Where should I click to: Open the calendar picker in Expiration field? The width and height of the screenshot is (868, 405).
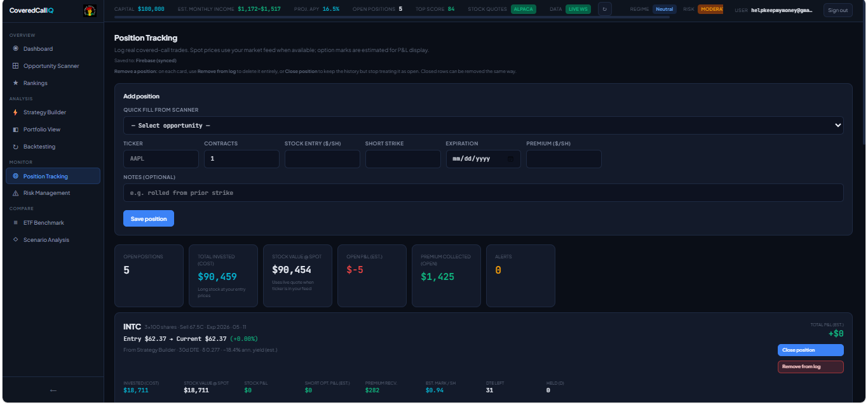[x=510, y=159]
